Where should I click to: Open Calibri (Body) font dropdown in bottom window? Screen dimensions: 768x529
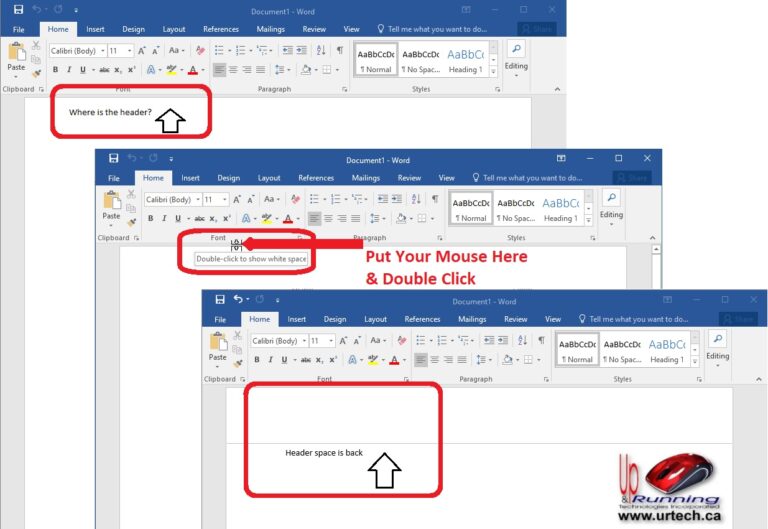coord(280,341)
